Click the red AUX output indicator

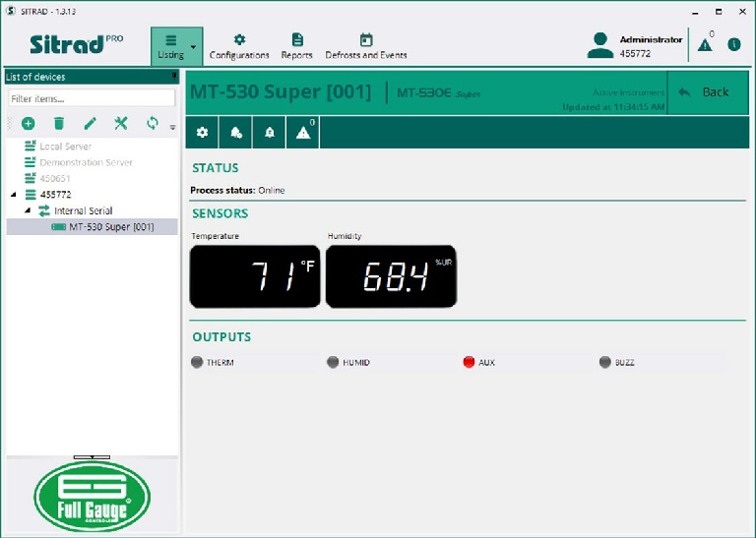coord(469,362)
